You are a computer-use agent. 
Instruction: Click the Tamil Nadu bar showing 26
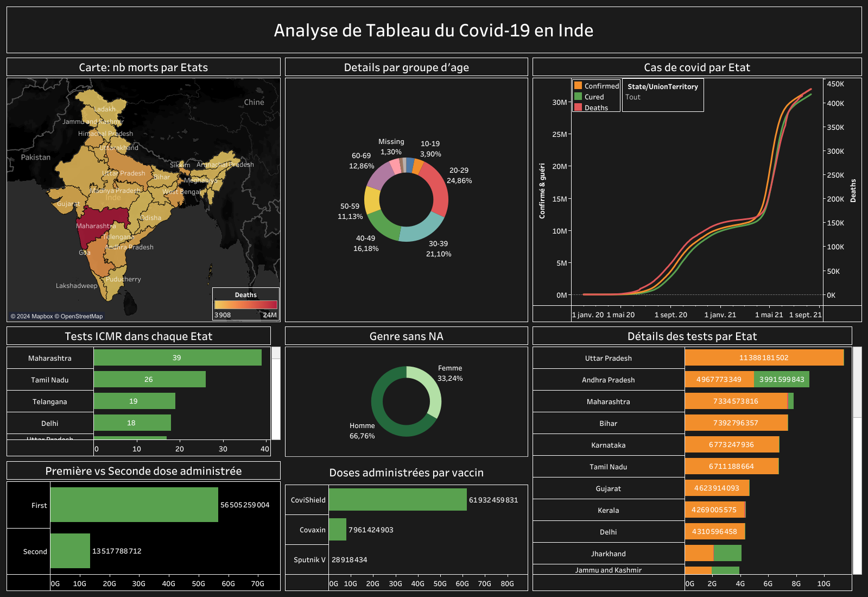tap(150, 379)
